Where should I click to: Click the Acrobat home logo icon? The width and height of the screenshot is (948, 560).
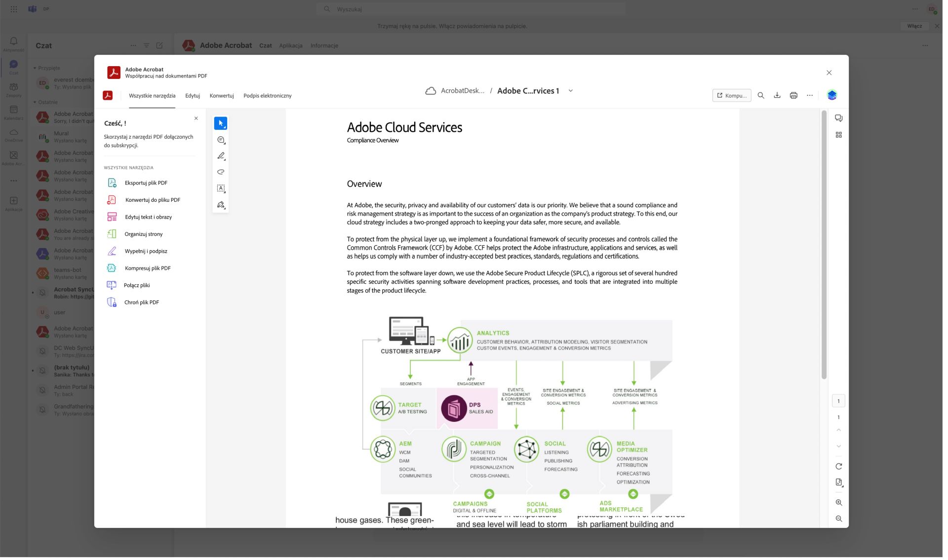pyautogui.click(x=108, y=96)
